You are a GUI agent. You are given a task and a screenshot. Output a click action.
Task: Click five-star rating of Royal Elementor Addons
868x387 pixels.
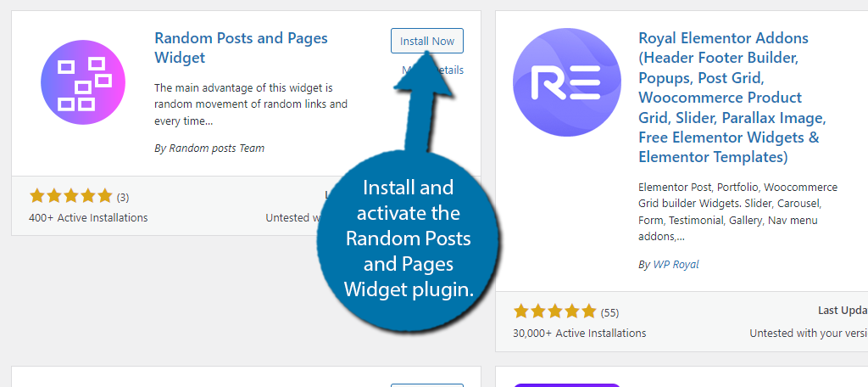(555, 311)
